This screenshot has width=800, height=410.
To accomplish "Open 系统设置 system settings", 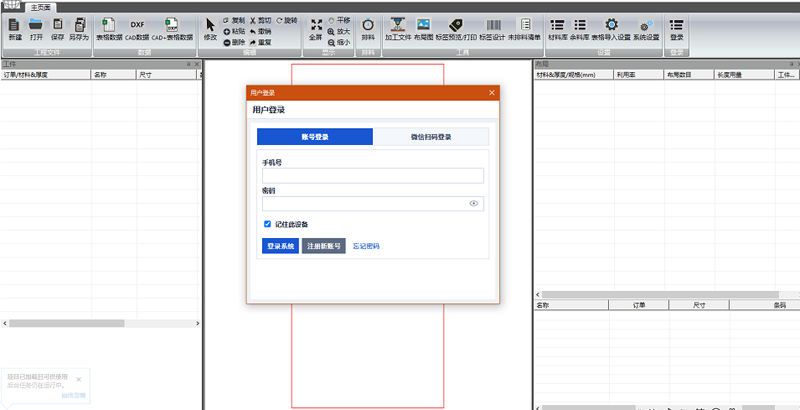I will (x=646, y=30).
